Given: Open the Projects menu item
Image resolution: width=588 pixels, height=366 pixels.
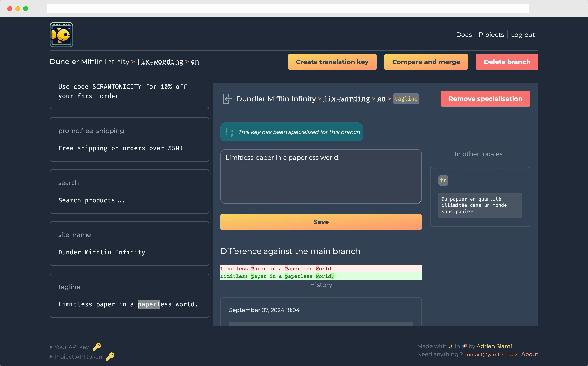Looking at the screenshot, I should point(491,35).
